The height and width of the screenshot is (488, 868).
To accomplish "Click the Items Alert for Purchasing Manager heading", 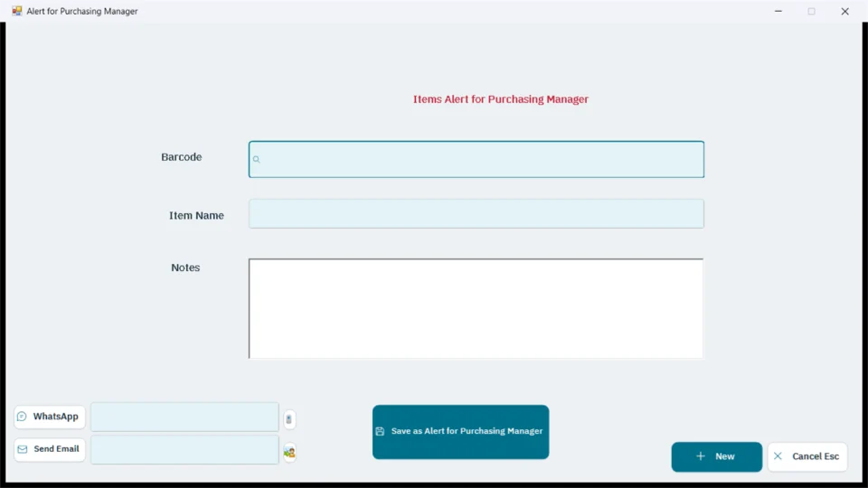I will click(x=500, y=99).
